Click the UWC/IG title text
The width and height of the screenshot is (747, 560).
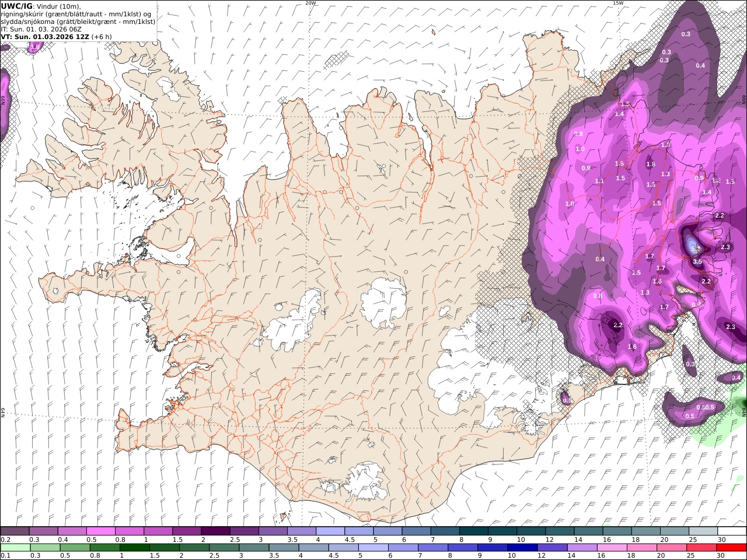[x=16, y=6]
